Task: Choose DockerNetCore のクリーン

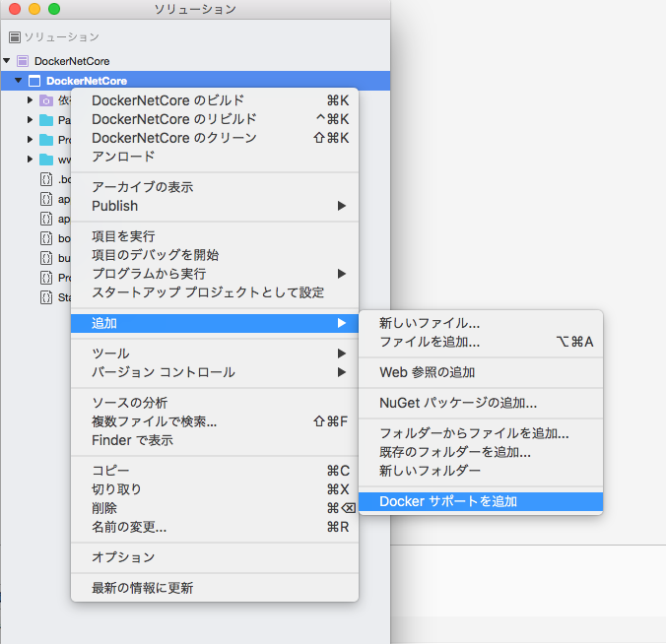Action: pyautogui.click(x=215, y=138)
